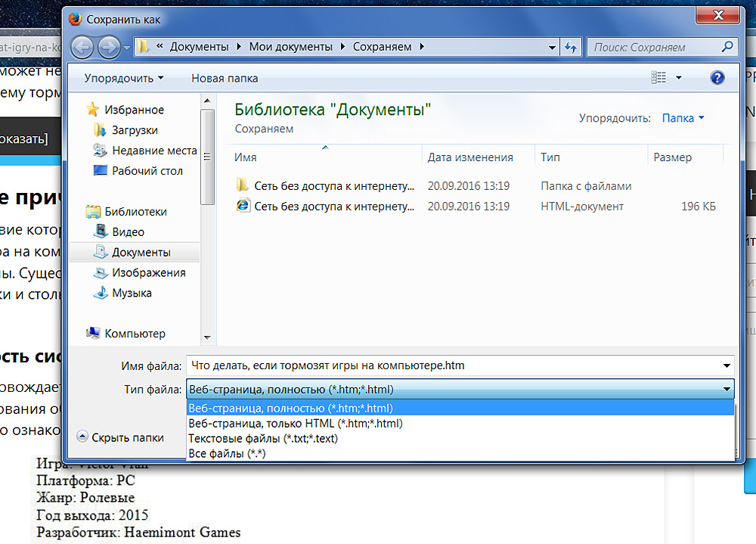Click the refresh folder icon in address bar
The image size is (756, 544).
click(x=571, y=47)
